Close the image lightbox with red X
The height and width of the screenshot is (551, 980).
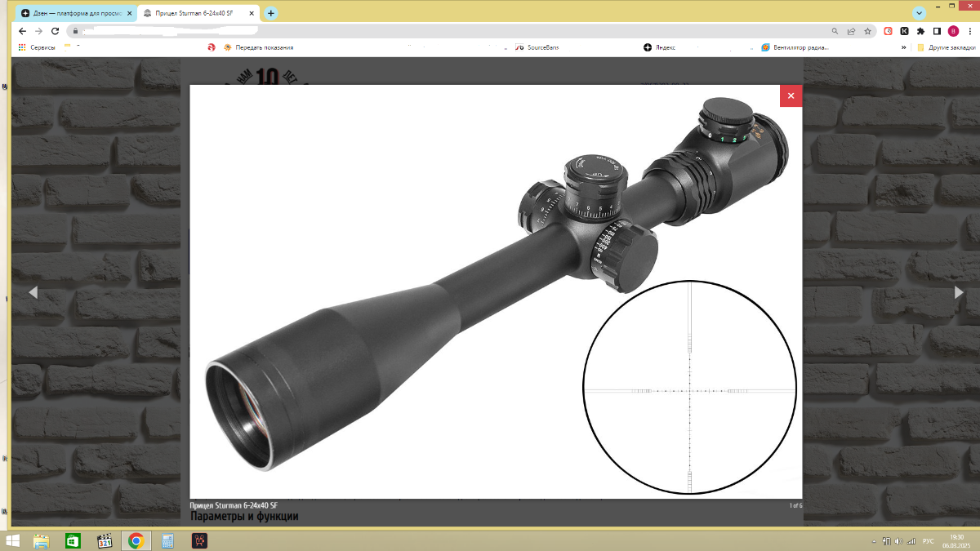point(791,96)
